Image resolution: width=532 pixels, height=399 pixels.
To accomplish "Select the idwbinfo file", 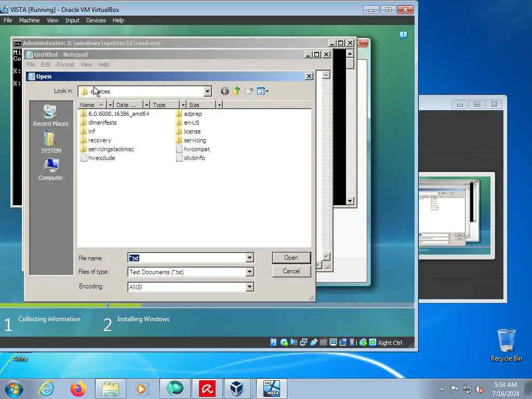I will point(190,158).
